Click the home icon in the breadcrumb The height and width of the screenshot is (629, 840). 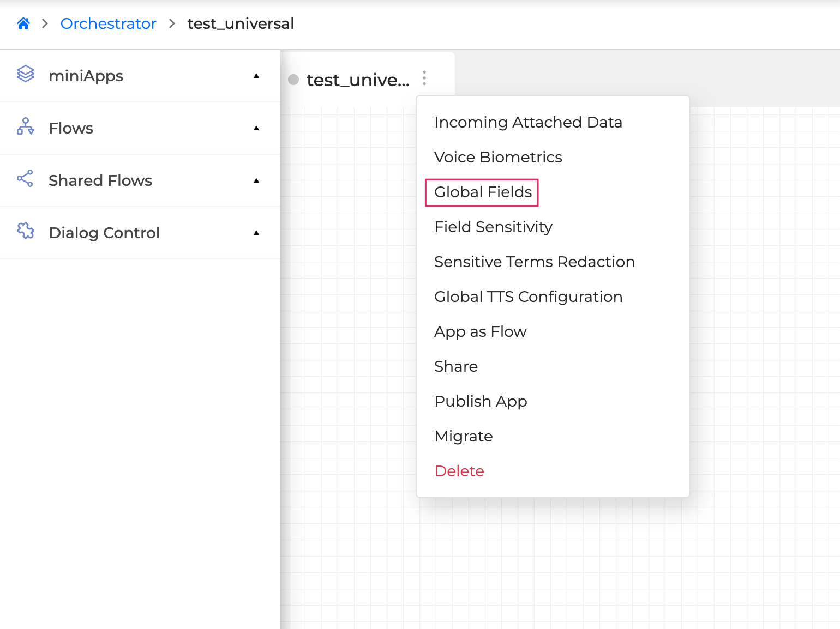click(x=23, y=23)
